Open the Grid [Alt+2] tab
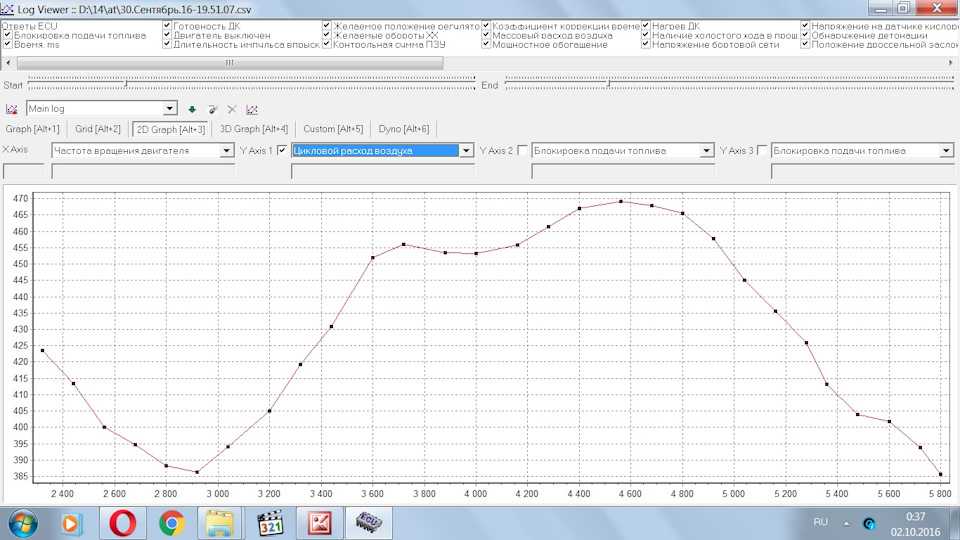 [98, 129]
